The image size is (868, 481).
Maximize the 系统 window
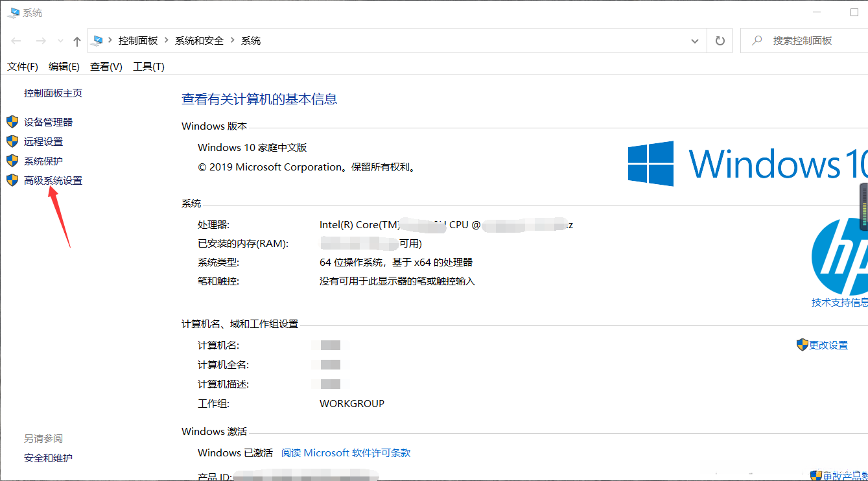[x=854, y=12]
